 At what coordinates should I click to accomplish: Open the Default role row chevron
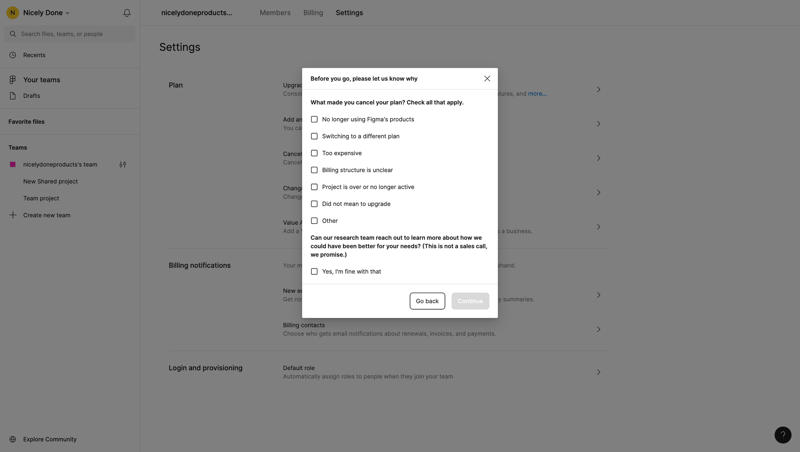(598, 372)
